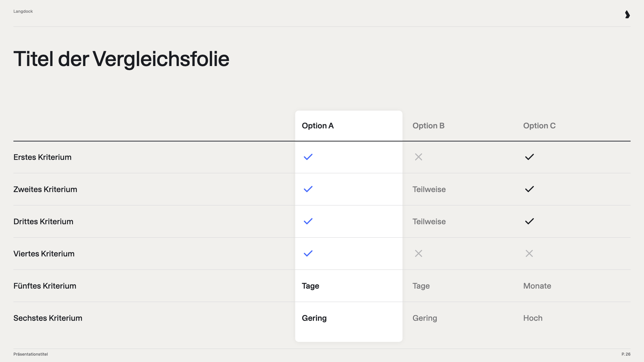Select the Option A column header
This screenshot has width=644, height=362.
click(318, 126)
